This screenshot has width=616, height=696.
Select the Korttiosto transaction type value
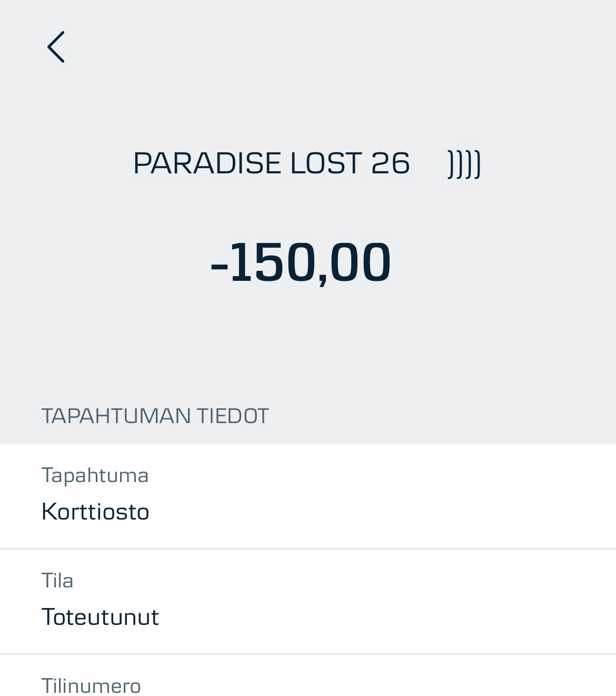click(95, 512)
